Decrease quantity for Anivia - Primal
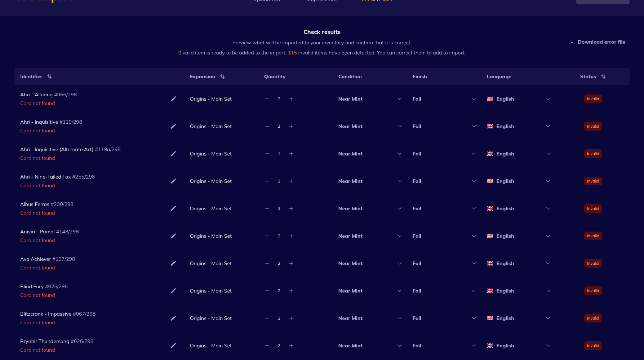The image size is (644, 360). point(267,236)
